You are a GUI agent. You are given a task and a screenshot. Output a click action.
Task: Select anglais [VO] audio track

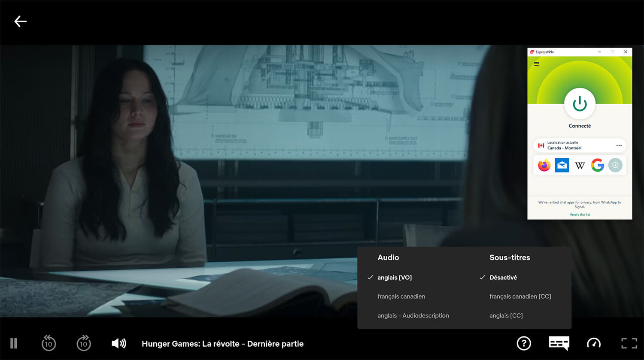pos(395,278)
